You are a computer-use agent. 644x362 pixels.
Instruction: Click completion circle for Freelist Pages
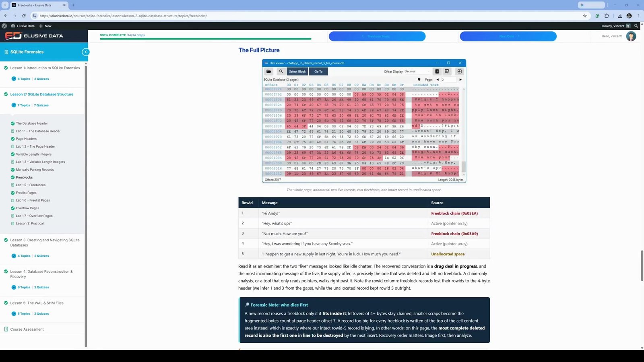coord(12,193)
